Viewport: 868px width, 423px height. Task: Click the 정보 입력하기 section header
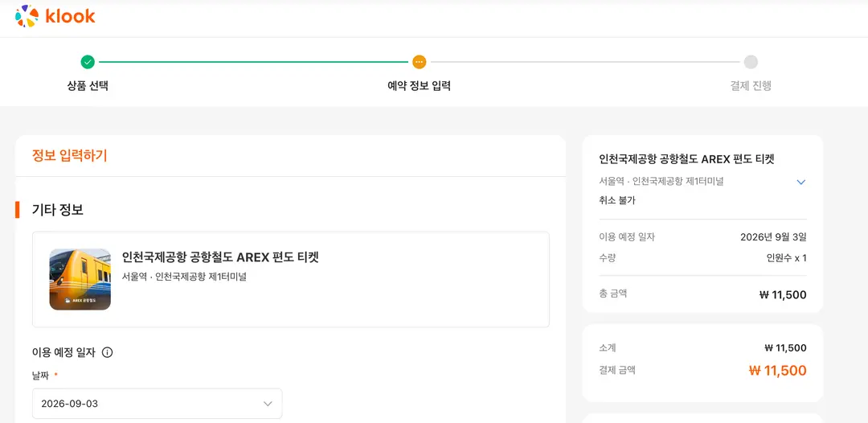click(x=69, y=156)
